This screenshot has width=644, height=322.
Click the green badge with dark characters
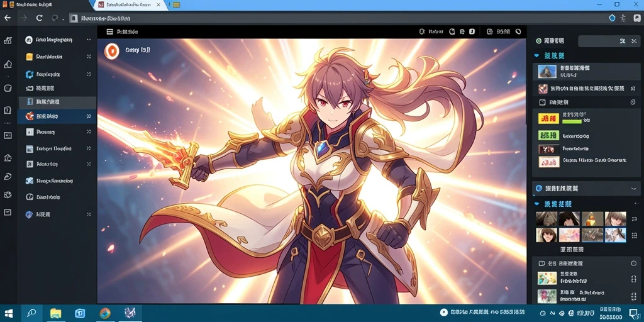point(548,135)
